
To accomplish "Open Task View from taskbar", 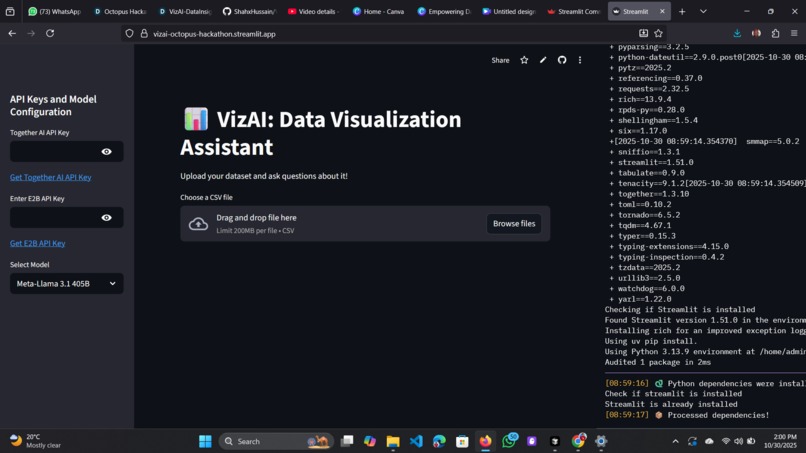I will (x=347, y=441).
